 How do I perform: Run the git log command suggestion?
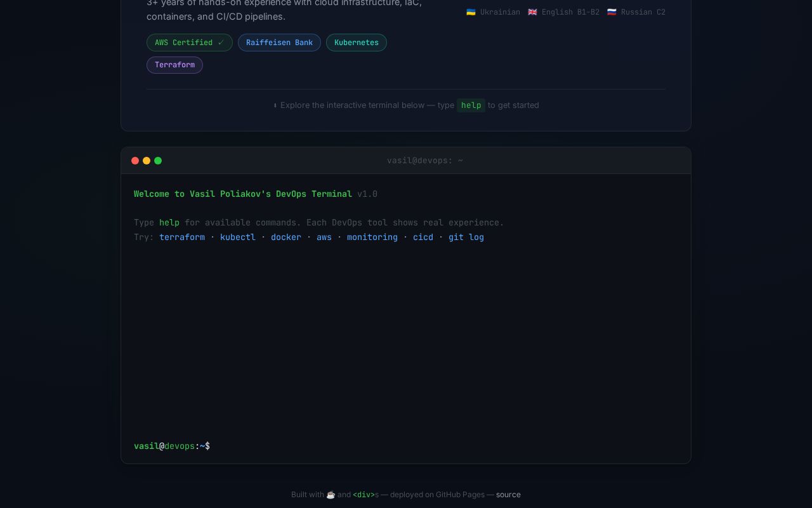click(466, 237)
